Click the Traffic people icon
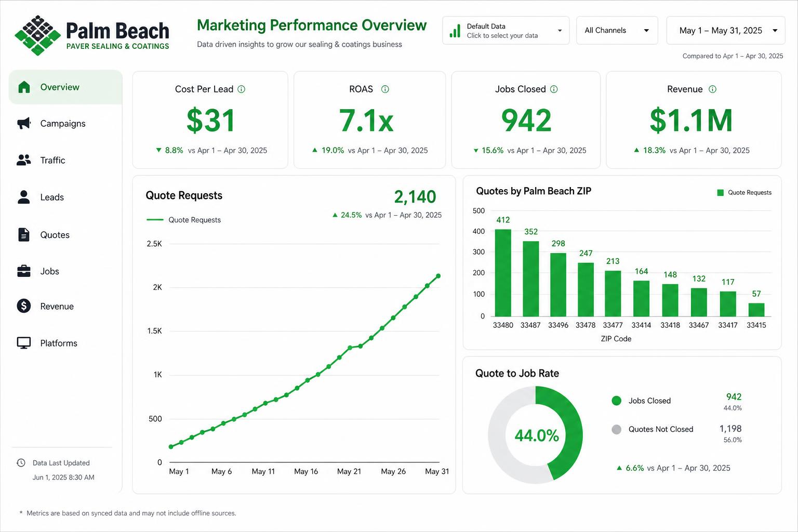 [x=24, y=160]
